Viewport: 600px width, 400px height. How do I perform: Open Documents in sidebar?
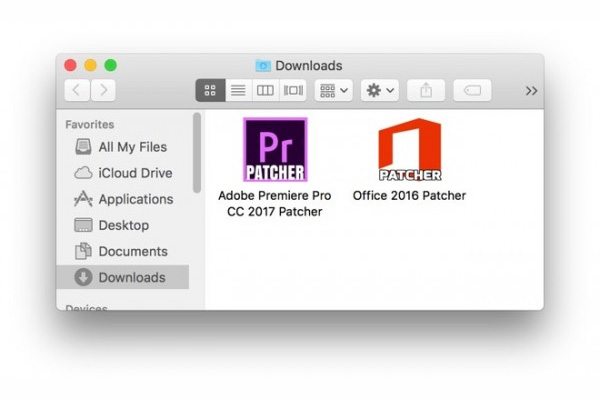click(x=122, y=251)
